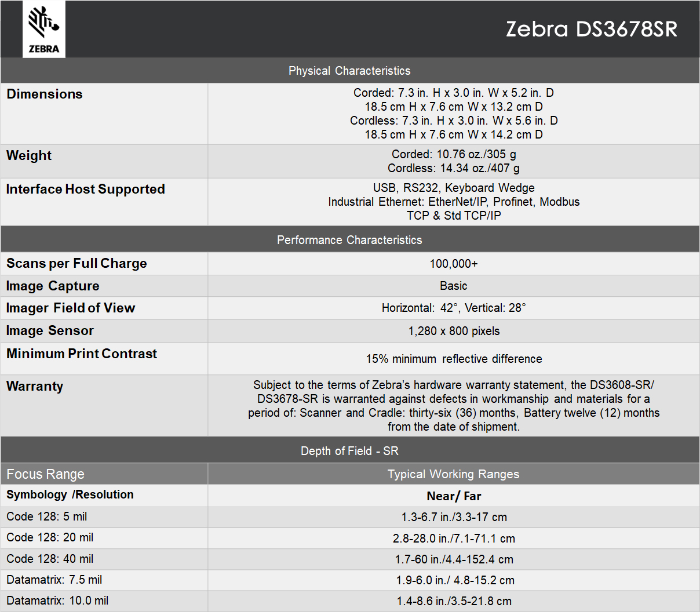This screenshot has width=700, height=615.
Task: Click the Imager Field of View label
Action: 71,308
